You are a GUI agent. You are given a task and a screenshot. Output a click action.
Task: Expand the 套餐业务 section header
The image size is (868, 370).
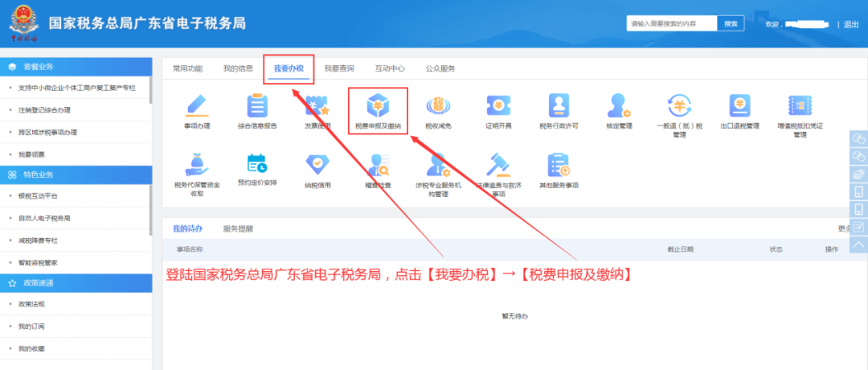click(76, 67)
